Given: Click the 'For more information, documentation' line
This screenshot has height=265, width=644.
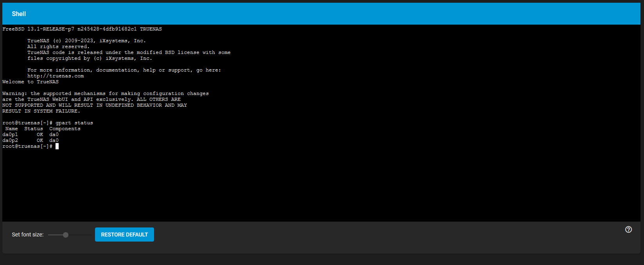Looking at the screenshot, I should [124, 70].
